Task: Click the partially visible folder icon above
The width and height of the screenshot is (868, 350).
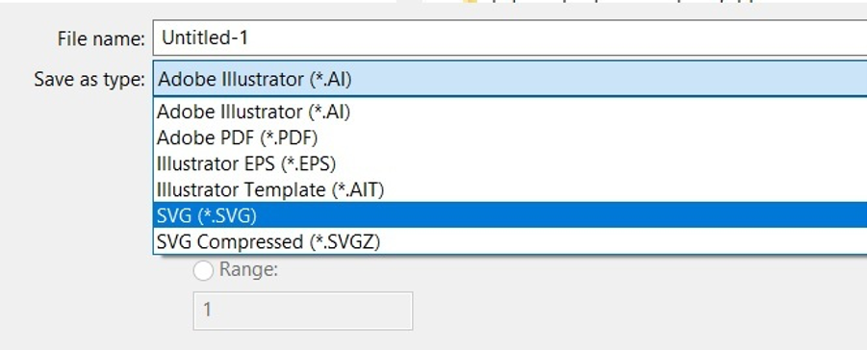Action: tap(470, 2)
